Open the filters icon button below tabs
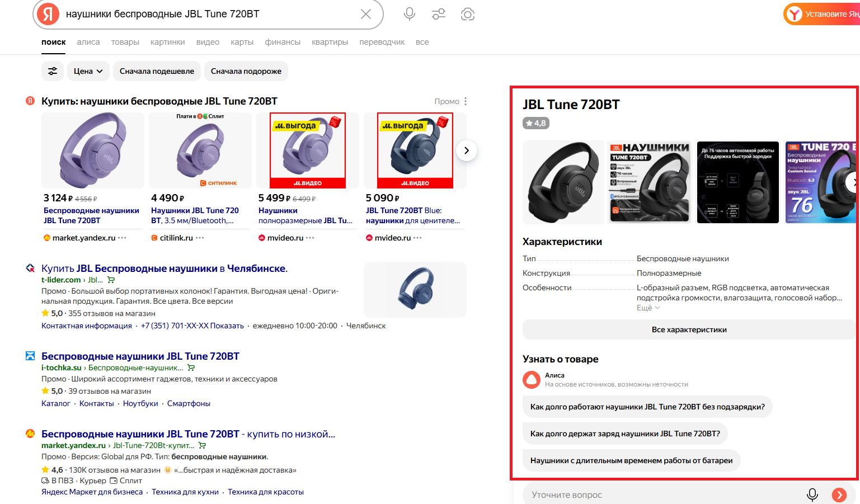The image size is (860, 504). point(53,71)
